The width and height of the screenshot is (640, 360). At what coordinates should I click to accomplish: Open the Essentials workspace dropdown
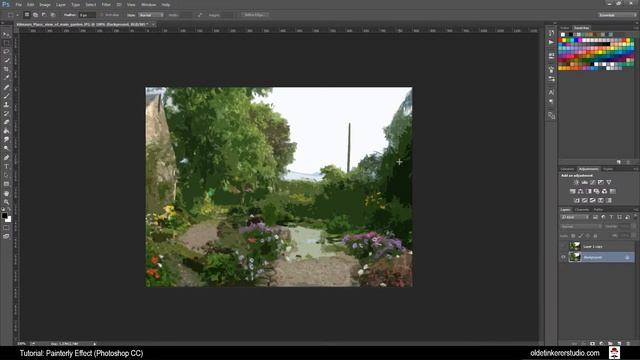(x=617, y=15)
